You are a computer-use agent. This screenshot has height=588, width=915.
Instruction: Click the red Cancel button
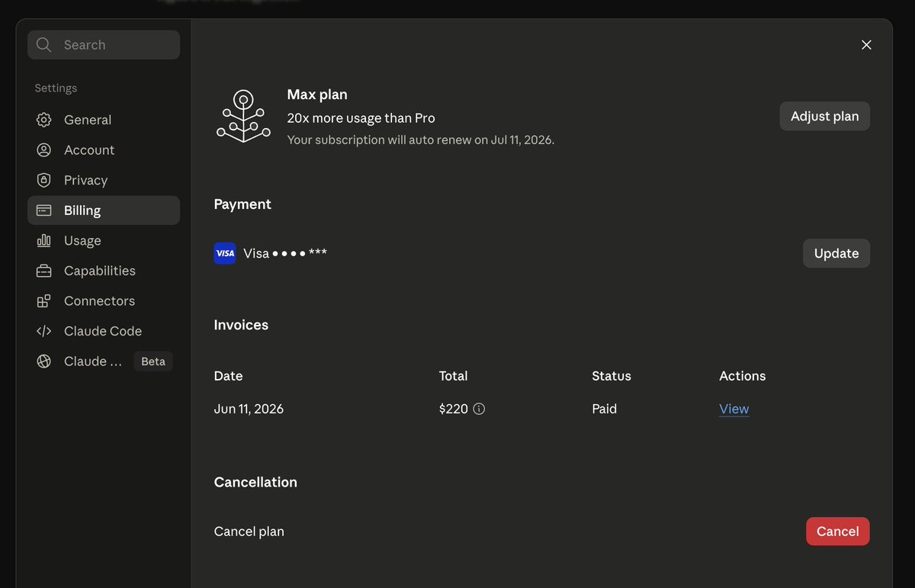tap(837, 532)
